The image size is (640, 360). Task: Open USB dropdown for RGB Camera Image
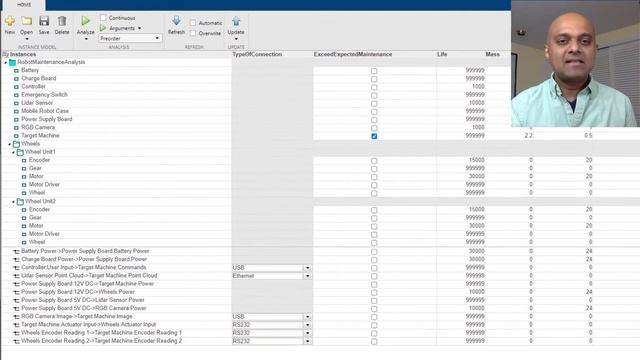click(x=307, y=317)
